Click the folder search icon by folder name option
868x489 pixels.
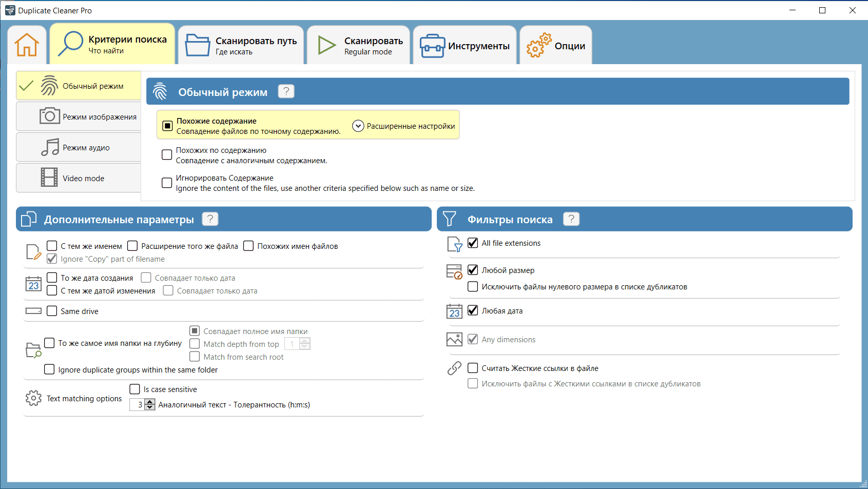point(33,350)
